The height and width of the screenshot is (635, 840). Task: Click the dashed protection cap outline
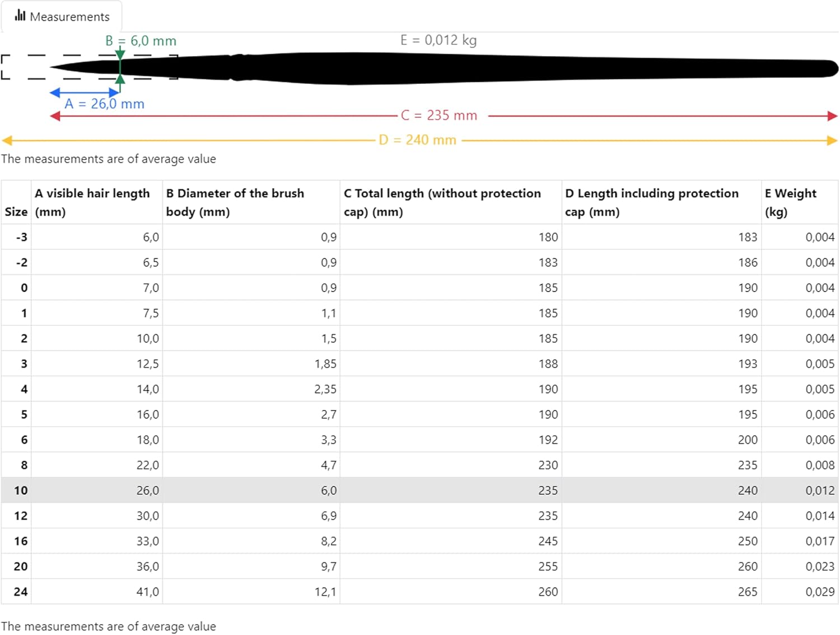[x=22, y=56]
